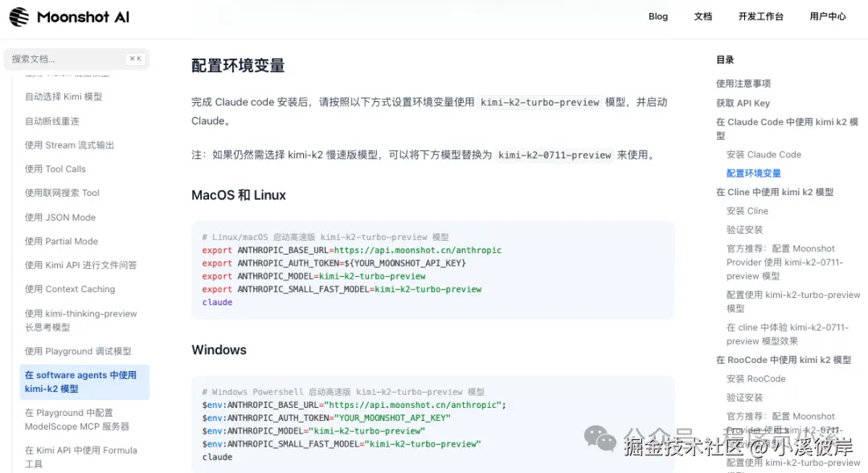
Task: Click the export ANTHROPIC_BASE_URL line
Action: (x=351, y=250)
